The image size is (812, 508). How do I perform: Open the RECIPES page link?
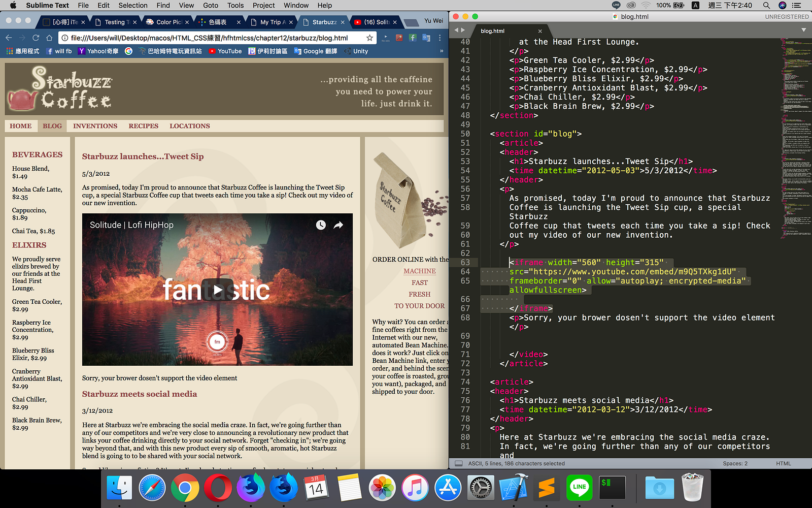pyautogui.click(x=144, y=126)
